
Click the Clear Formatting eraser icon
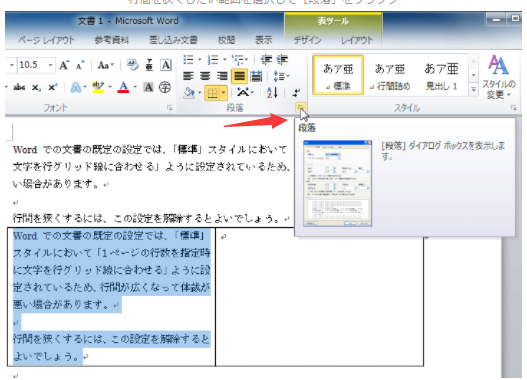[133, 65]
